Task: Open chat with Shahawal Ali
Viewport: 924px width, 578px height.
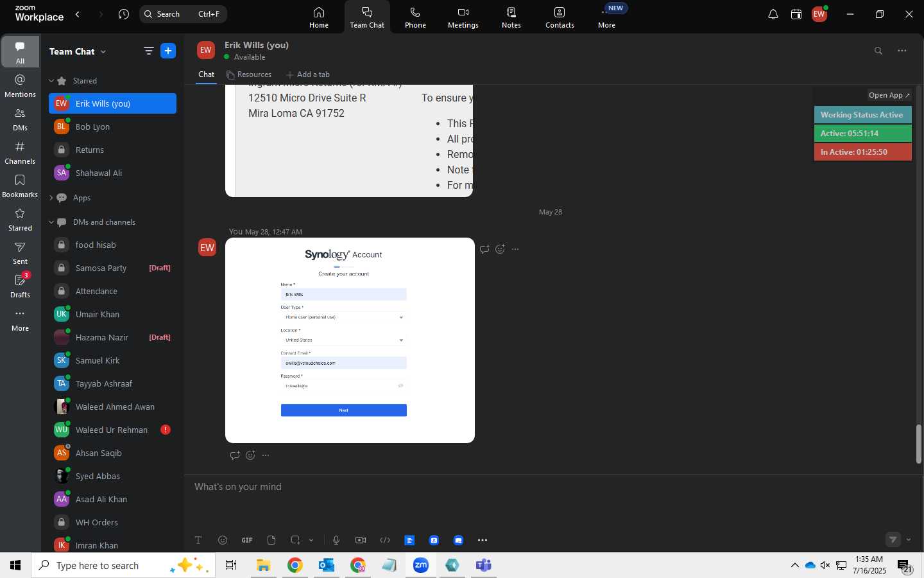Action: [112, 173]
